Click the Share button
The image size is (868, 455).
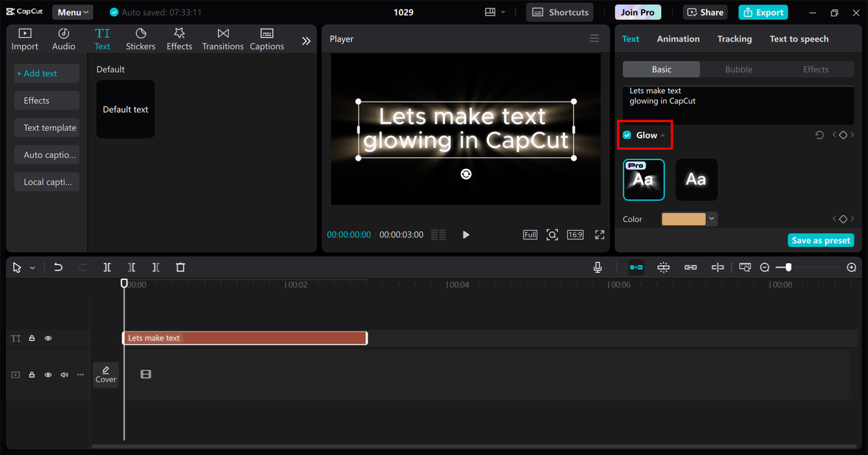coord(705,12)
